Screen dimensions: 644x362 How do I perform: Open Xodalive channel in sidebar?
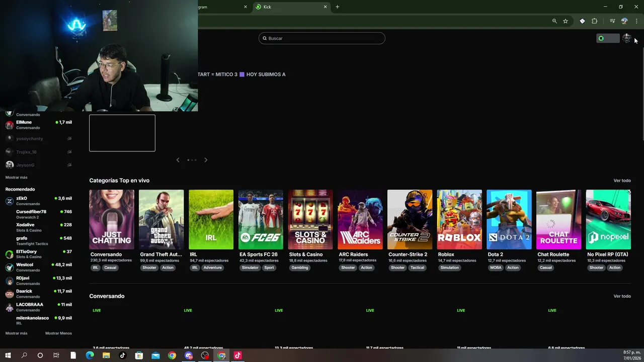[x=39, y=227]
